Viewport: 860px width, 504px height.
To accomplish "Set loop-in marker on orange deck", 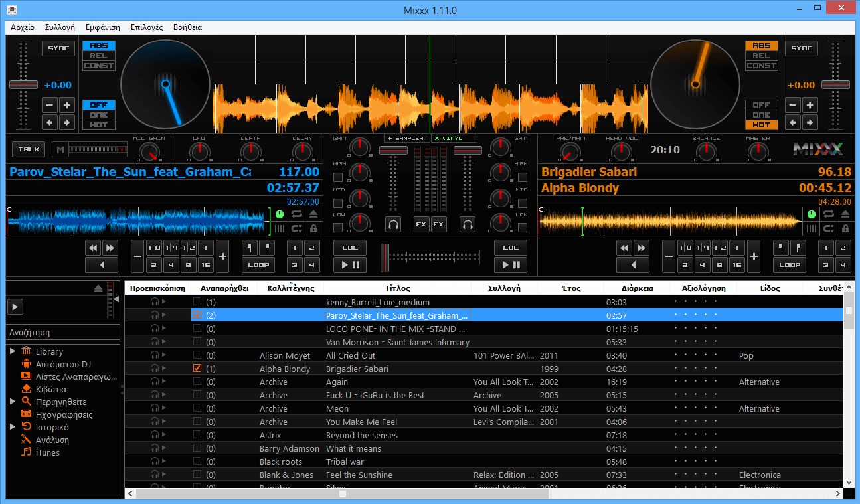I will pyautogui.click(x=782, y=248).
